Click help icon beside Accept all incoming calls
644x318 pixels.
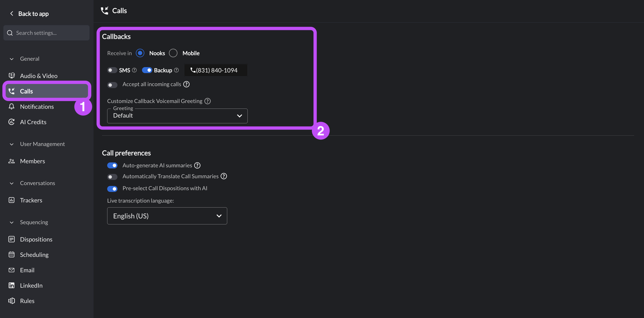click(186, 84)
